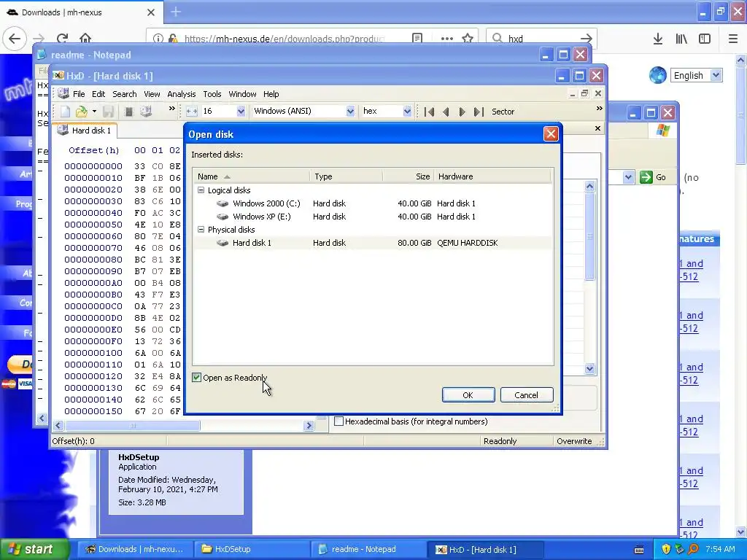This screenshot has height=560, width=747.
Task: Open Firefox page actions three-dot menu
Action: click(x=446, y=39)
